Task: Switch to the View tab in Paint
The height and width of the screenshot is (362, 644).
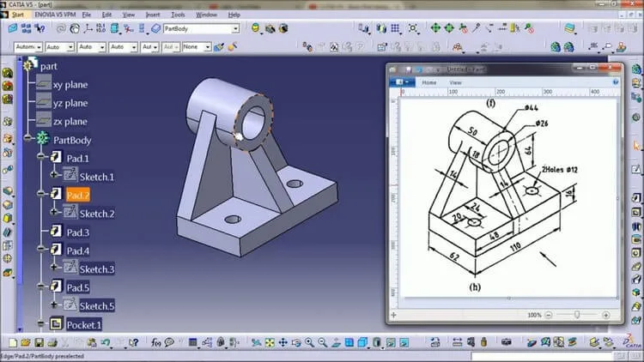Action: click(455, 82)
